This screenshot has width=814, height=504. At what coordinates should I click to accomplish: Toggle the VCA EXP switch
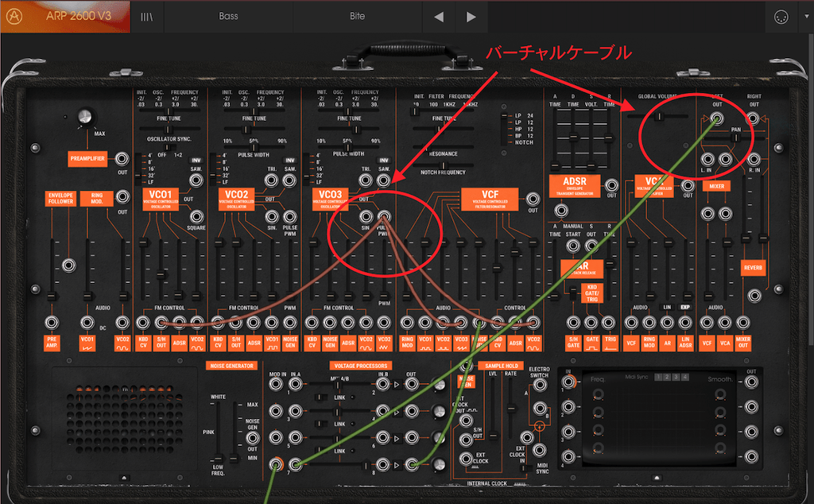coord(685,308)
